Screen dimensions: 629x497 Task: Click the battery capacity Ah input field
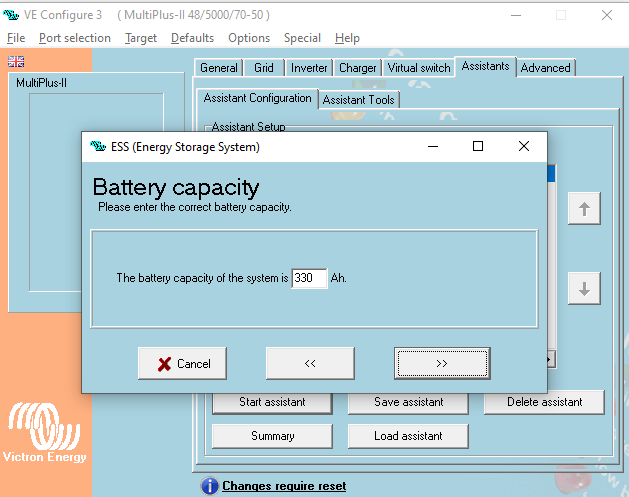coord(309,278)
